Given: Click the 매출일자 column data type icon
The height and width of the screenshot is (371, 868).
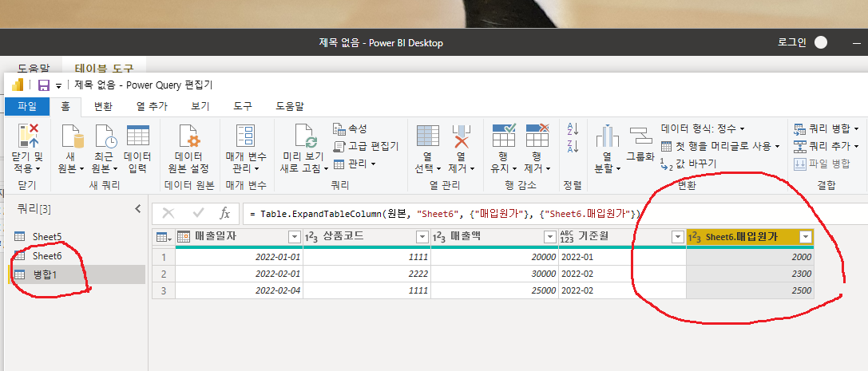Looking at the screenshot, I should click(x=184, y=237).
